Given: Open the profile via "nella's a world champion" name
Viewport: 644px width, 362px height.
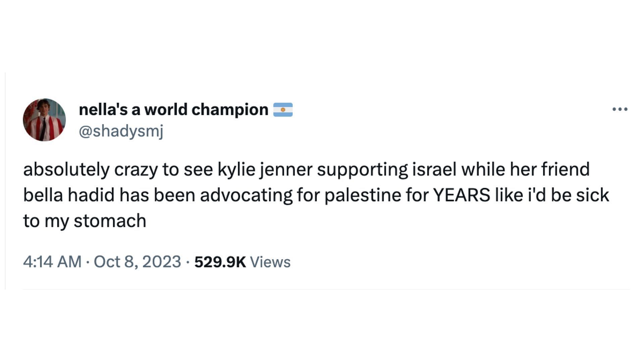Looking at the screenshot, I should tap(173, 110).
